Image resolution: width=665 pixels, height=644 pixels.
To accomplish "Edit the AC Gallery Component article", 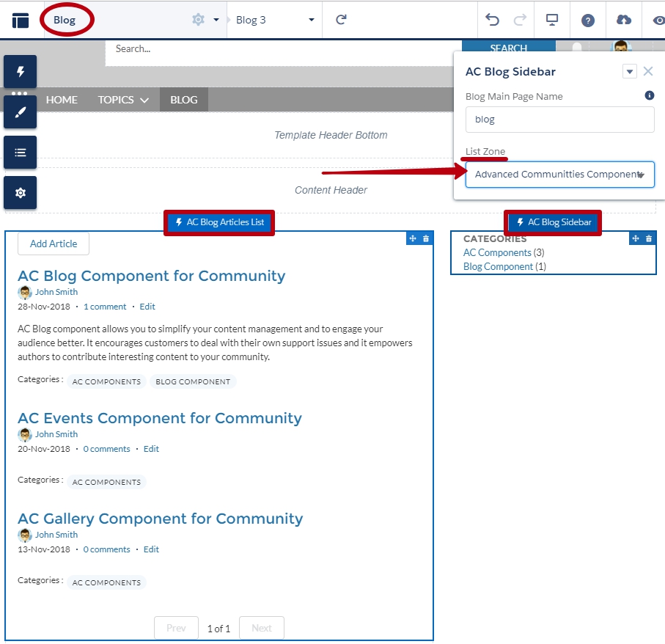I will click(x=151, y=549).
